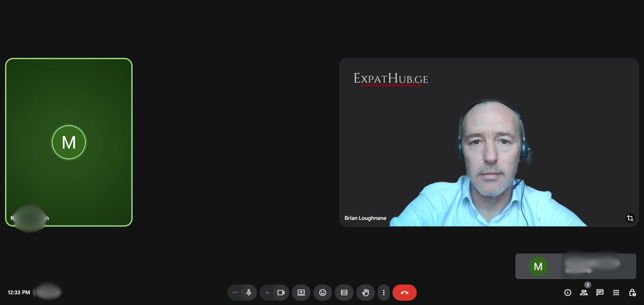Click the 12:33 PM meeting time
This screenshot has width=644, height=305.
coord(19,293)
